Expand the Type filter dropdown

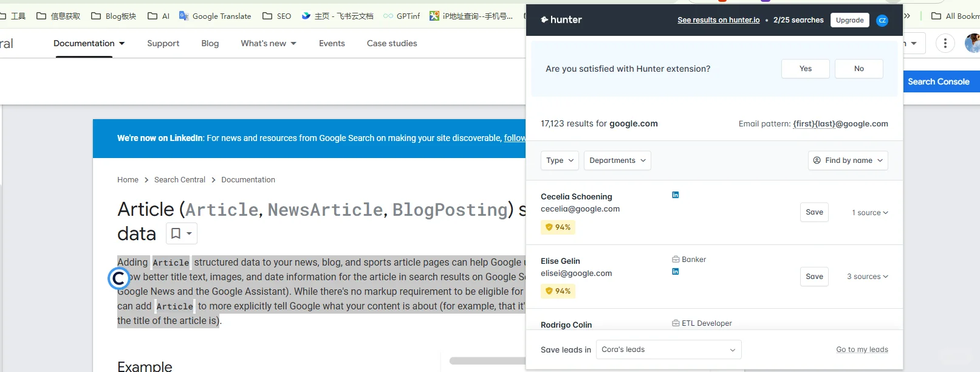pos(560,160)
